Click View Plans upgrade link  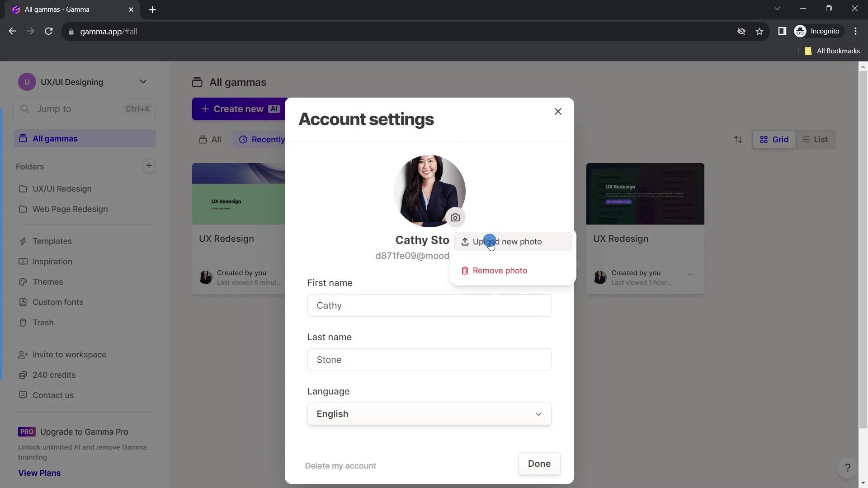pyautogui.click(x=39, y=474)
